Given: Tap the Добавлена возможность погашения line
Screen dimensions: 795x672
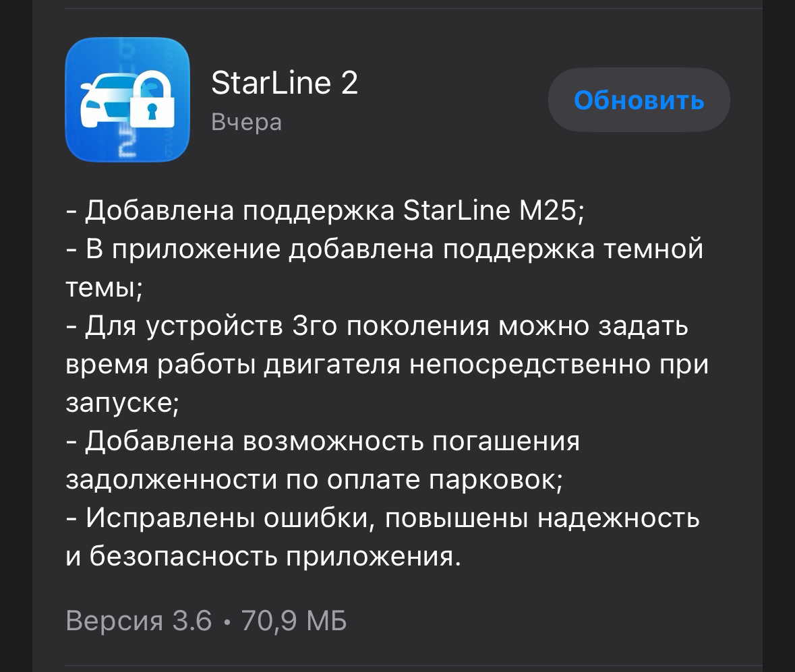Looking at the screenshot, I should [322, 441].
